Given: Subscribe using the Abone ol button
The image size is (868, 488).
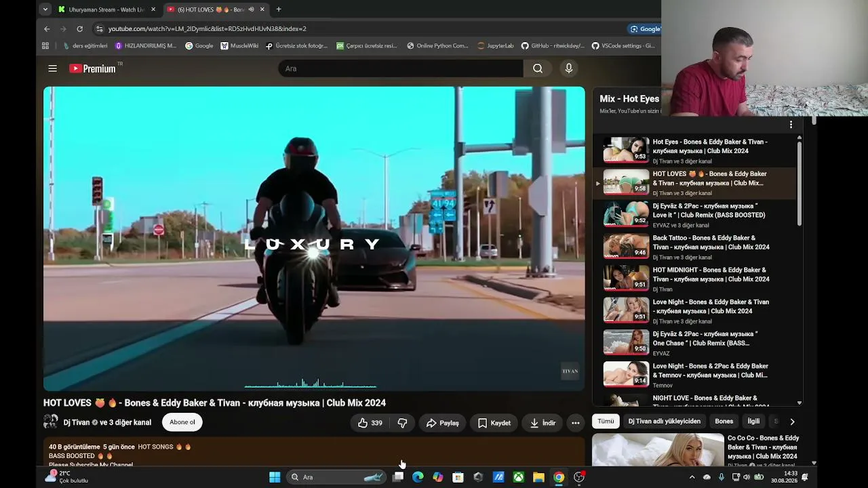Looking at the screenshot, I should pos(182,422).
